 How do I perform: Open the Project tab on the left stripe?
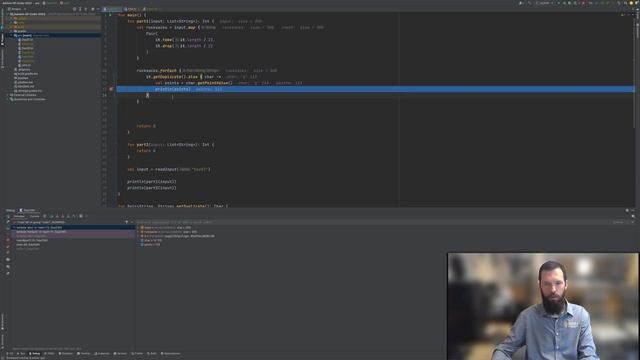click(x=2, y=40)
